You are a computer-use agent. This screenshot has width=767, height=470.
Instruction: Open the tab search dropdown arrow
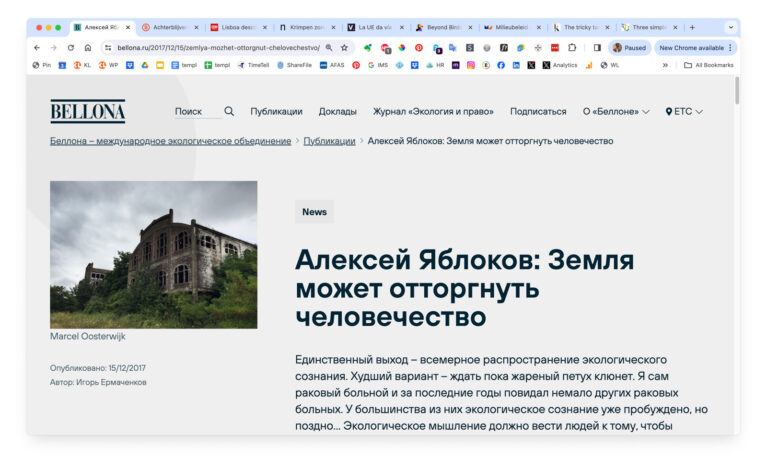(x=730, y=27)
